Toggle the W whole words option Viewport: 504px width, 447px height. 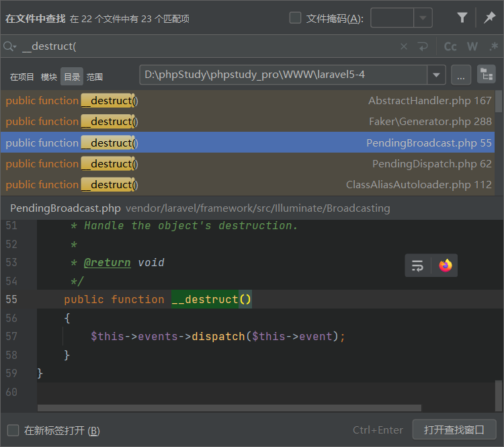coord(472,46)
